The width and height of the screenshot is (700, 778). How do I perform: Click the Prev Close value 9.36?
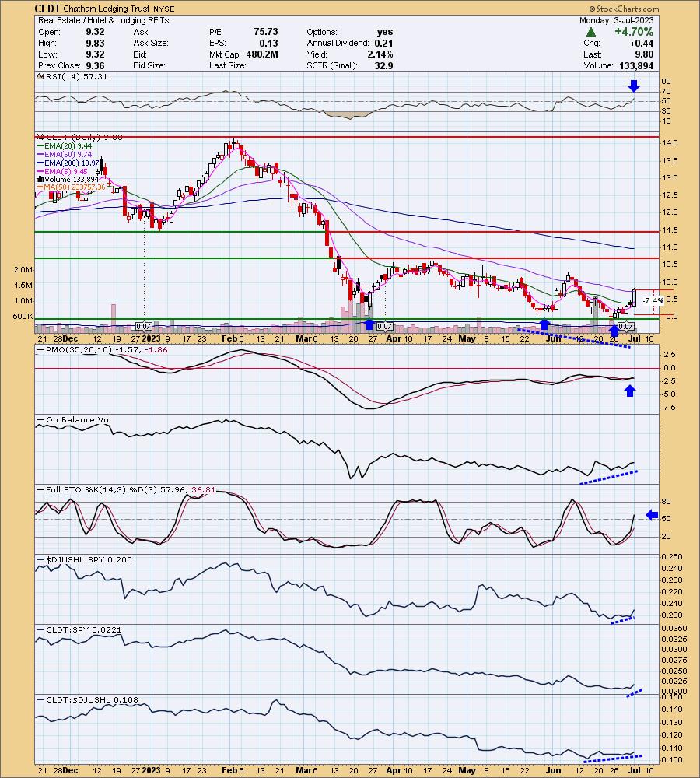point(95,65)
